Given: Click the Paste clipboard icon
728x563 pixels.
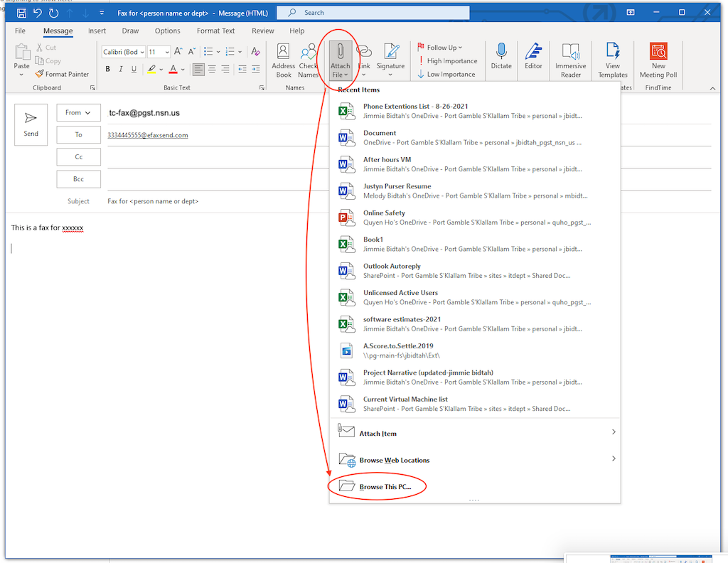Looking at the screenshot, I should click(22, 53).
